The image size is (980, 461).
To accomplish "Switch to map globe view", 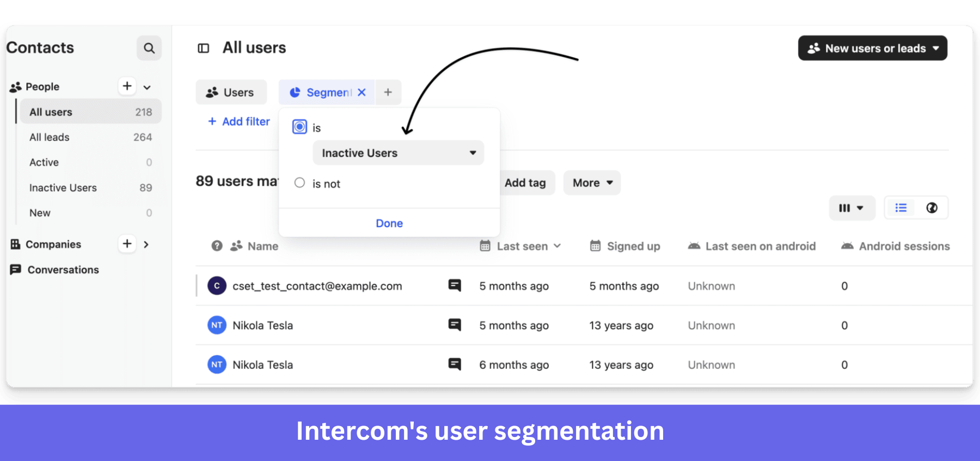I will tap(932, 208).
